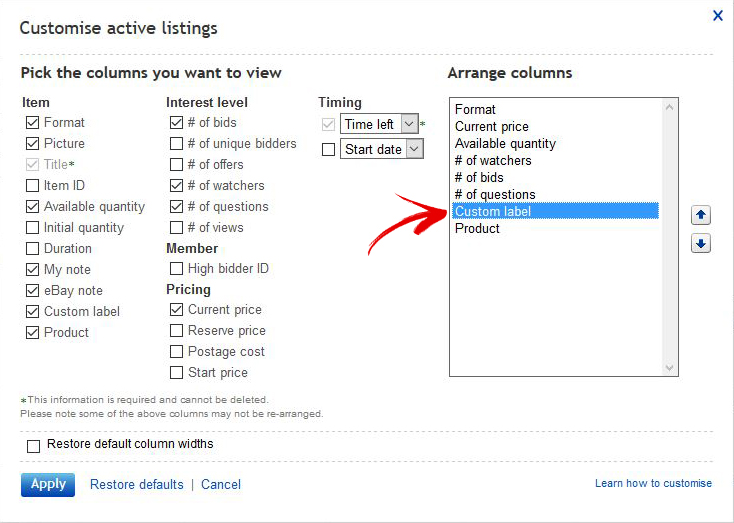This screenshot has width=734, height=523.
Task: Check the Reserve price option
Action: point(176,331)
